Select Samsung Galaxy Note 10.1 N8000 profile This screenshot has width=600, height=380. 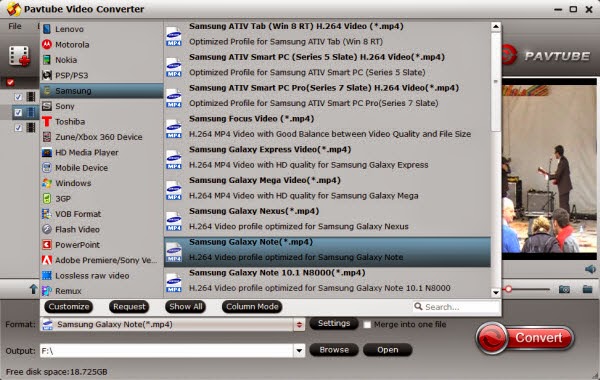coord(327,281)
